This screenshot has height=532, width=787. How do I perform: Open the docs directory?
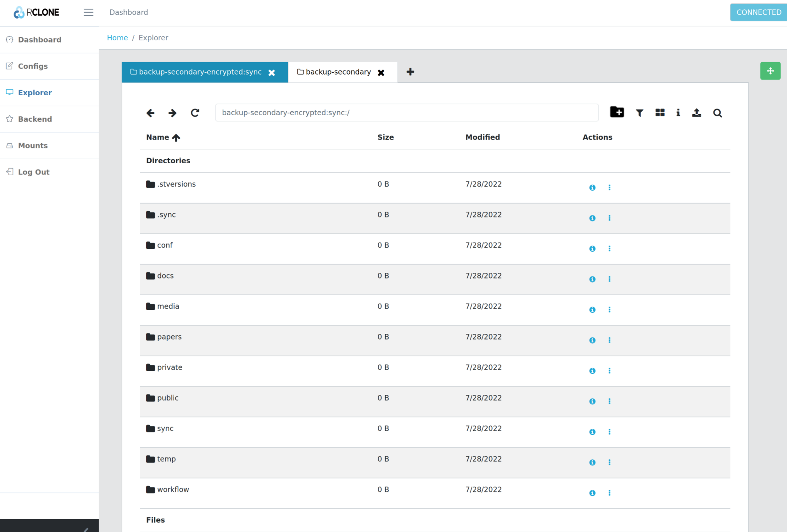pos(160,276)
